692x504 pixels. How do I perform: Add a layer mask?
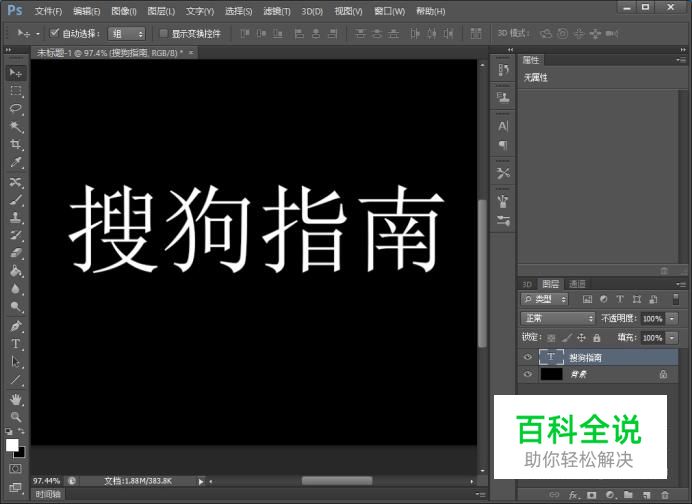[x=591, y=495]
